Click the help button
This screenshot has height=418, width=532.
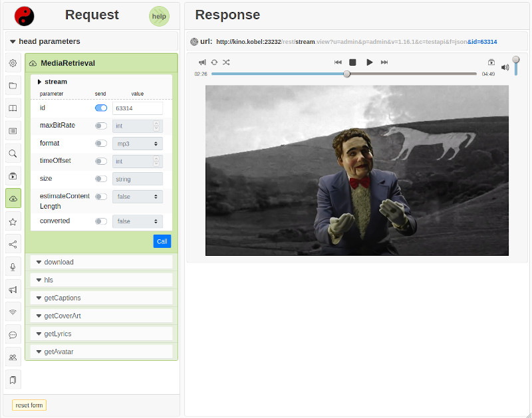pos(159,16)
